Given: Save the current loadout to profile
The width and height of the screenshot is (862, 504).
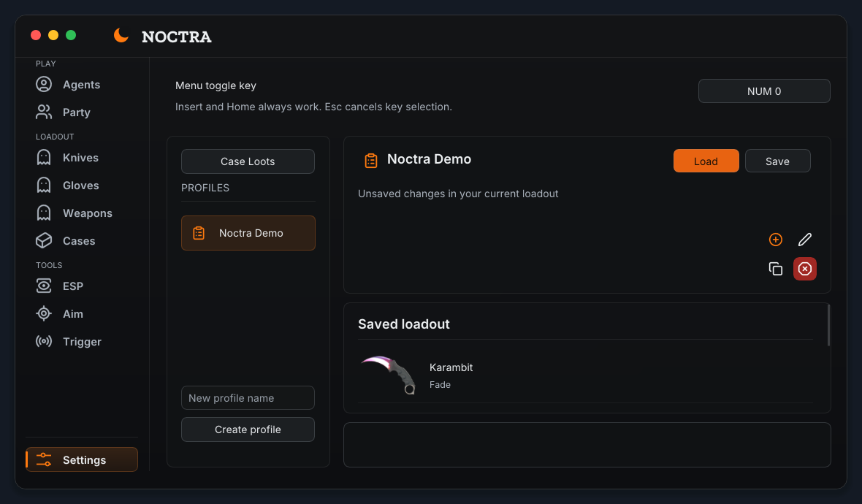Looking at the screenshot, I should point(777,161).
